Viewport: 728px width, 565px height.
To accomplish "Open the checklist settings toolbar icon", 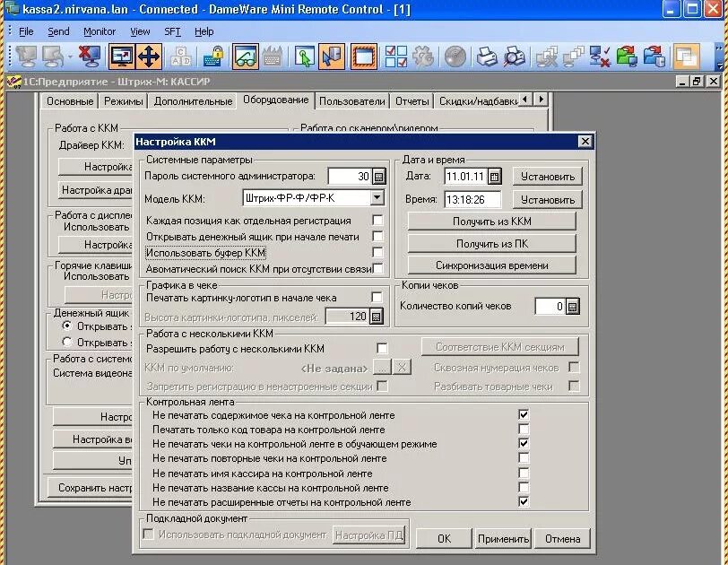I will click(x=396, y=56).
